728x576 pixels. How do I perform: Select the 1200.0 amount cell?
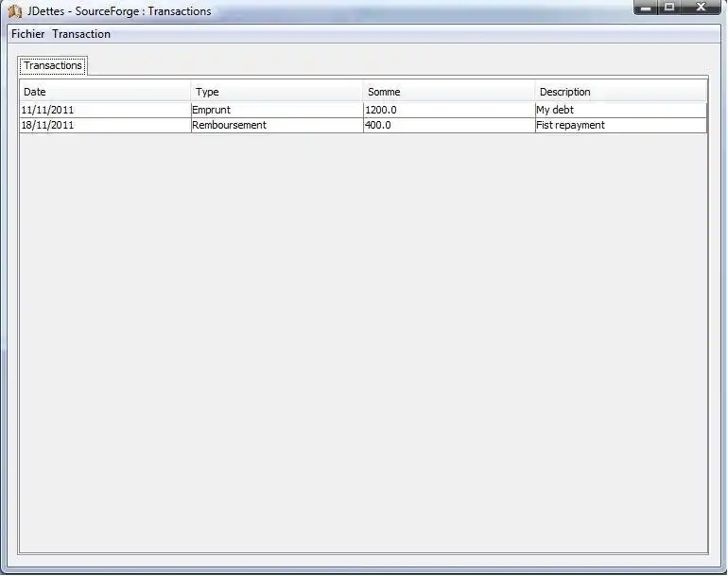click(449, 110)
